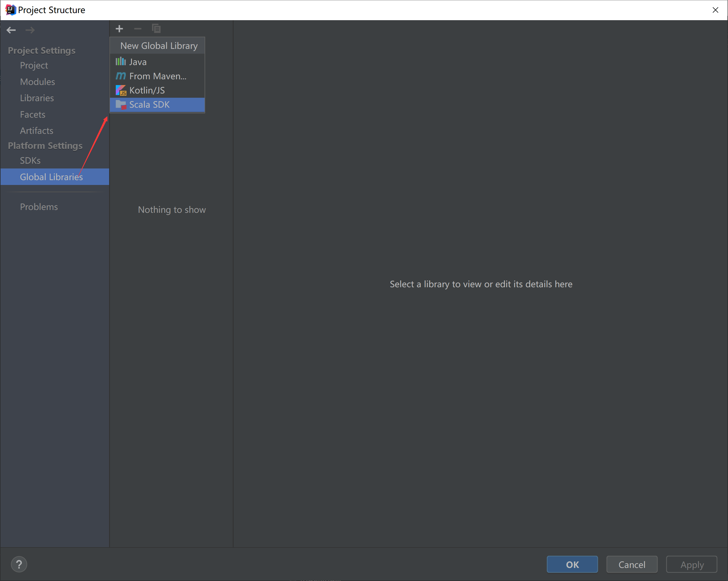728x581 pixels.
Task: Select Scala SDK in popup
Action: point(149,105)
